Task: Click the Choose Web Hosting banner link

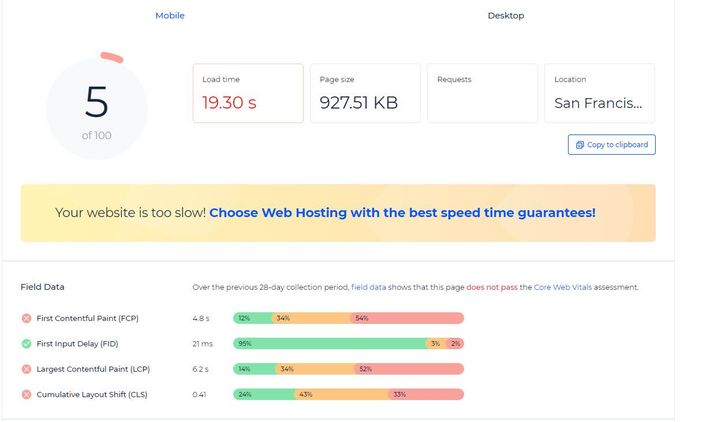Action: pyautogui.click(x=402, y=213)
